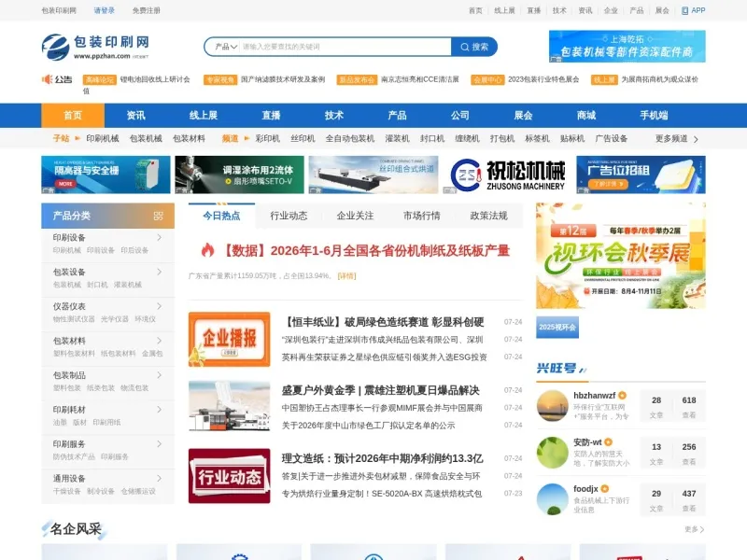Switch to 市场行情 tab
Image resolution: width=747 pixels, height=560 pixels.
point(422,216)
